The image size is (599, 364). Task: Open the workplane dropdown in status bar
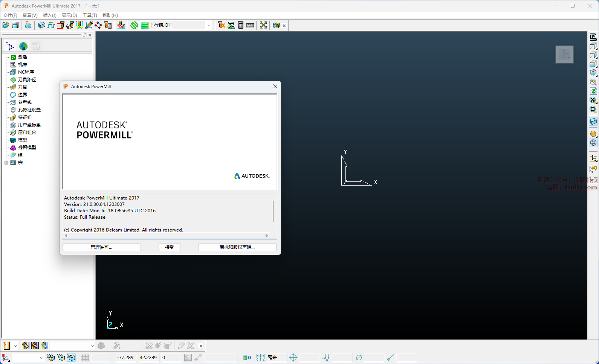pyautogui.click(x=41, y=358)
